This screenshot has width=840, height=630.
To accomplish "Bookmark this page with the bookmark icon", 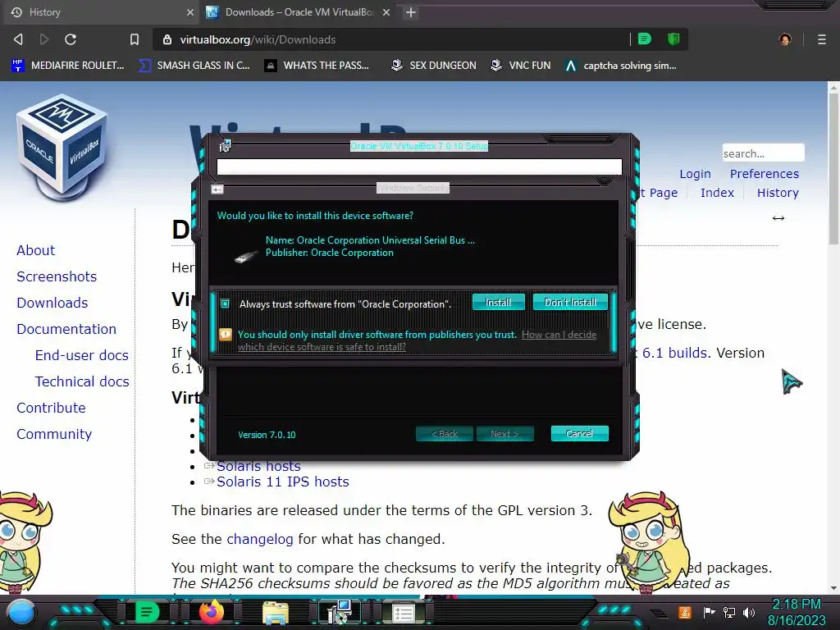I will [135, 39].
